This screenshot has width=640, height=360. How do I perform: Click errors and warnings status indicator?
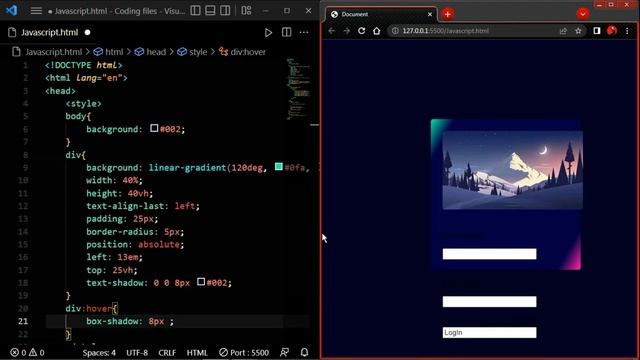(x=27, y=352)
